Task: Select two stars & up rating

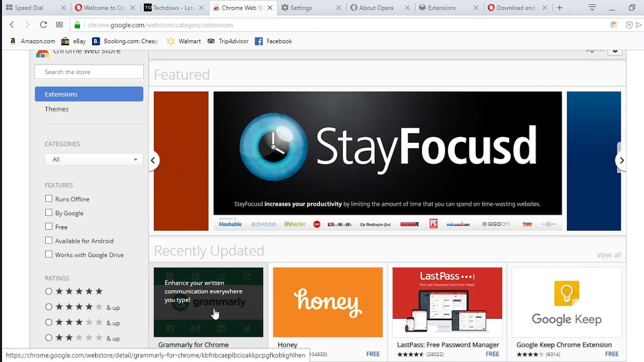Action: (x=49, y=338)
